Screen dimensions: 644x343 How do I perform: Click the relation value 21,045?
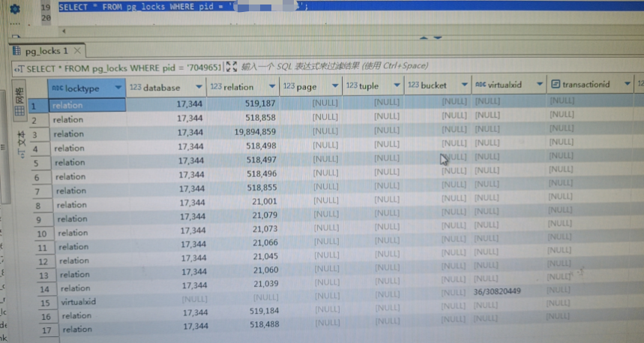click(x=265, y=256)
